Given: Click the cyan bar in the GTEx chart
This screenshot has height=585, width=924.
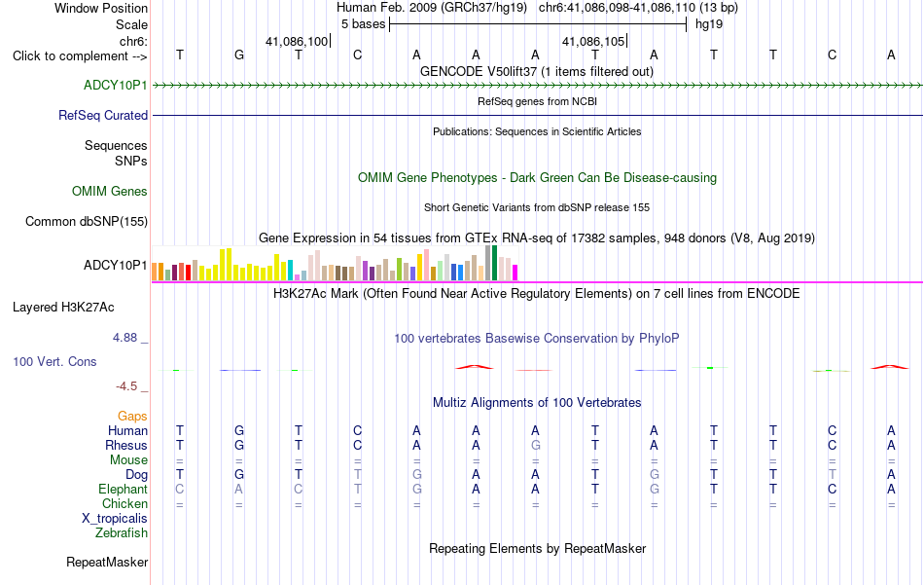Looking at the screenshot, I should click(x=291, y=270).
